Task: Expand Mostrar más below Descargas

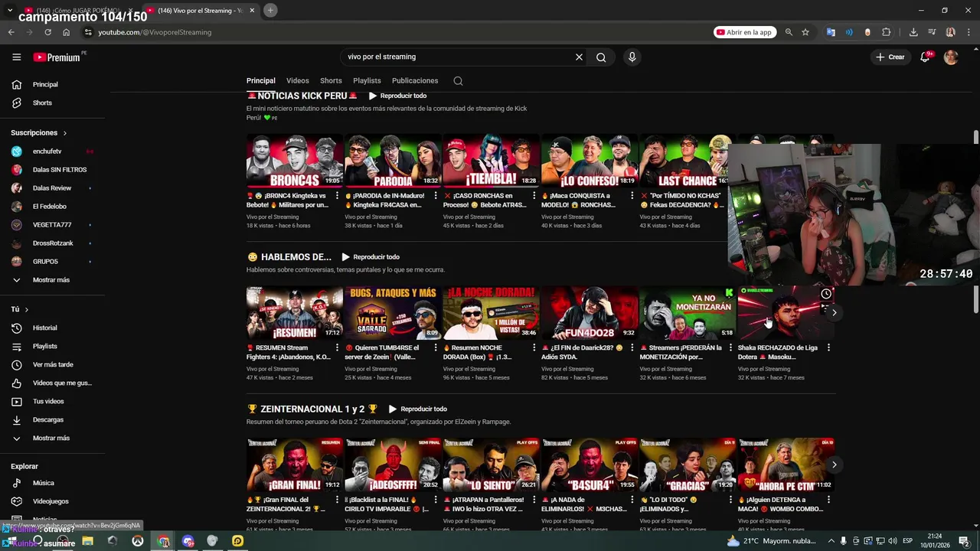Action: (x=53, y=438)
